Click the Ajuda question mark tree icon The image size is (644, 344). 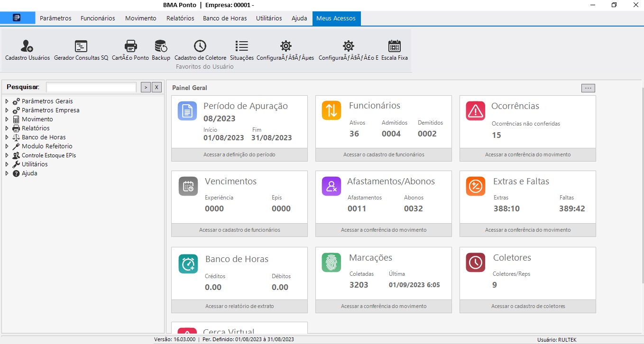[x=16, y=173]
